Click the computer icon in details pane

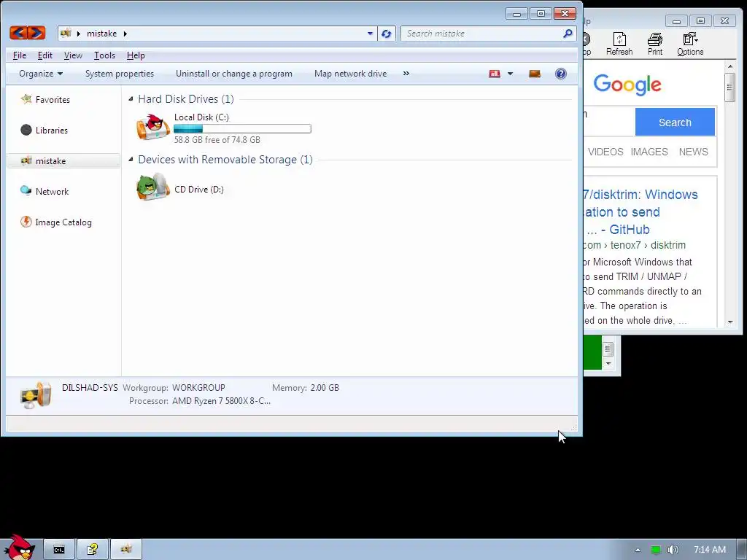[x=35, y=394]
